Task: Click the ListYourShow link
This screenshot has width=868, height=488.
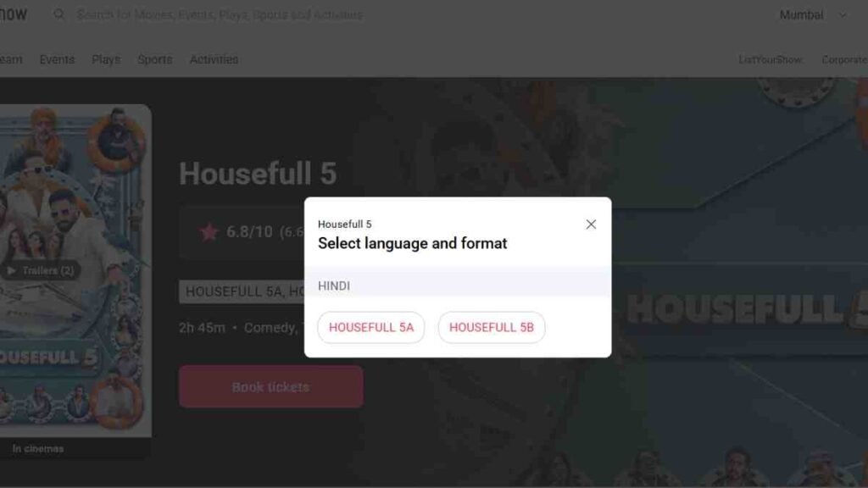Action: click(770, 60)
